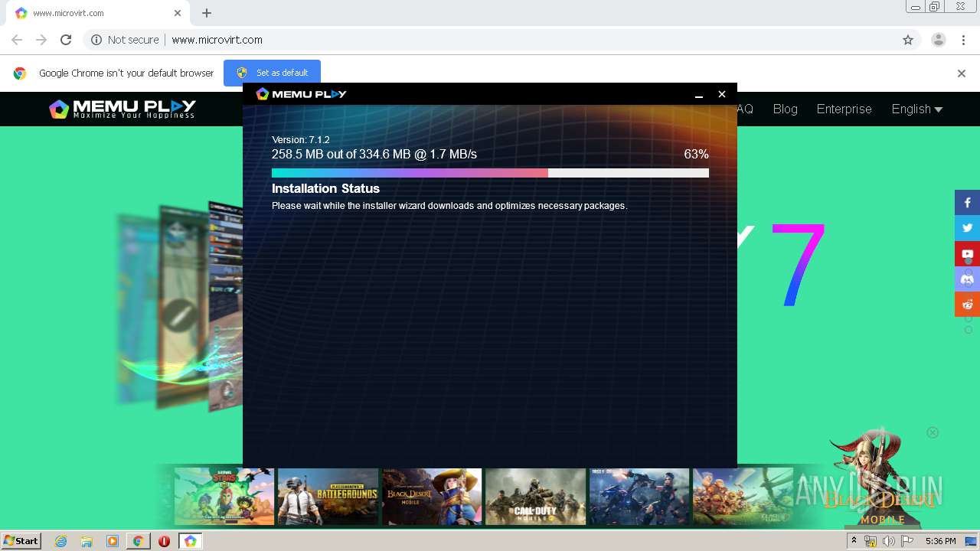The height and width of the screenshot is (551, 980).
Task: Click Set as default button
Action: click(272, 73)
